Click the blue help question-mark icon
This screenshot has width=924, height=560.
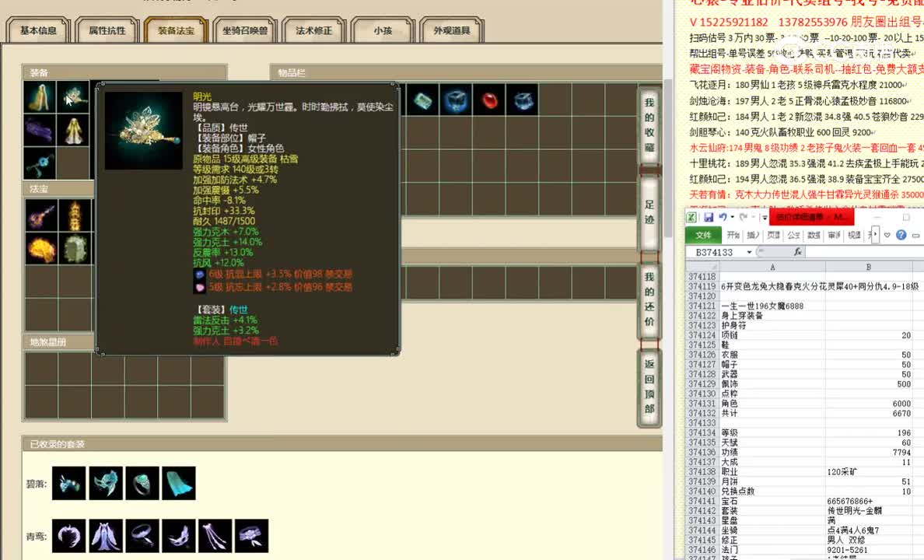pyautogui.click(x=901, y=235)
